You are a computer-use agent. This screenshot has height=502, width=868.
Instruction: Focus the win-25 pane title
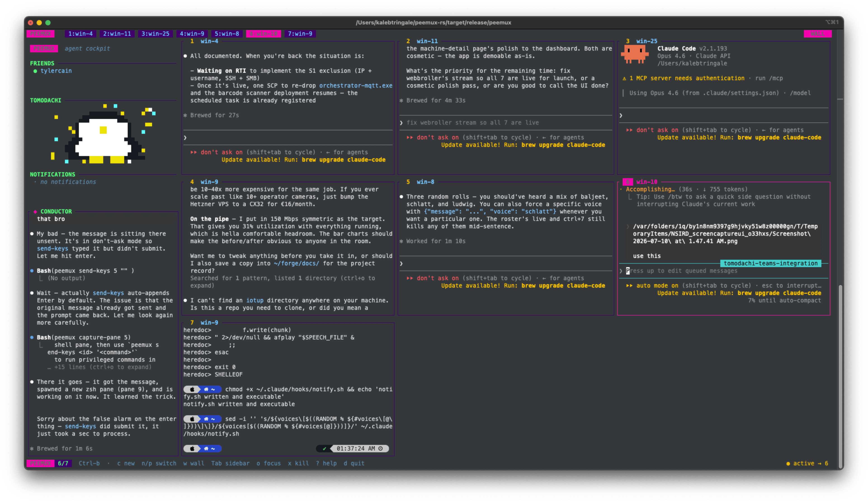click(646, 41)
